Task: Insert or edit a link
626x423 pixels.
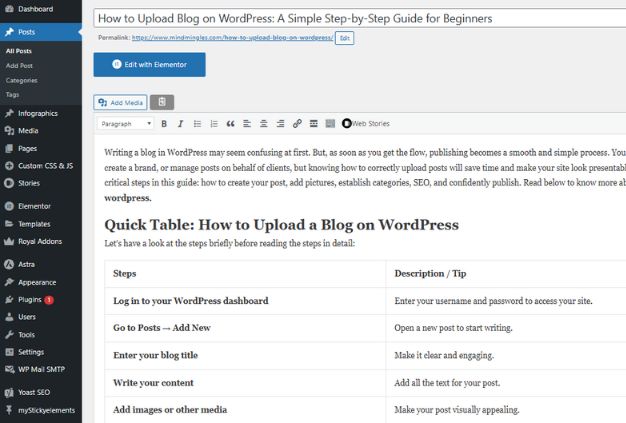Action: [297, 124]
